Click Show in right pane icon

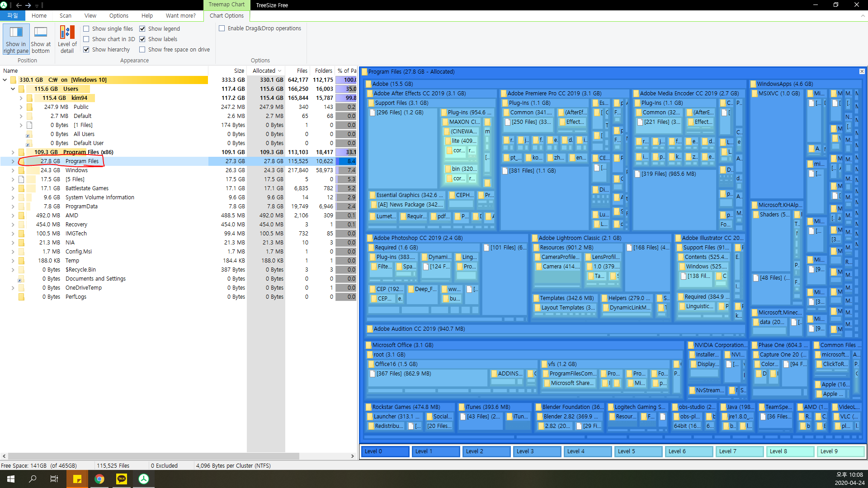click(x=16, y=39)
